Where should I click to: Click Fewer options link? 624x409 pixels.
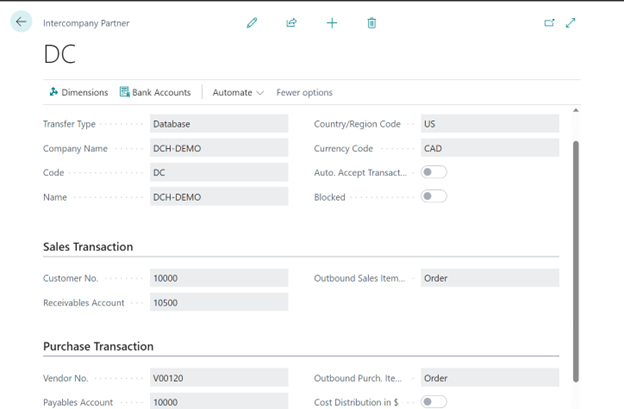304,92
